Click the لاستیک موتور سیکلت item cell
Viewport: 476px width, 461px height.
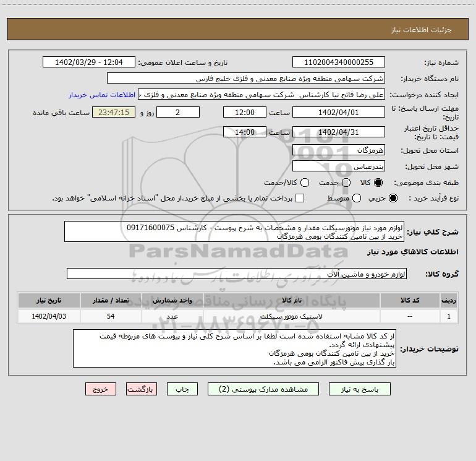292,317
